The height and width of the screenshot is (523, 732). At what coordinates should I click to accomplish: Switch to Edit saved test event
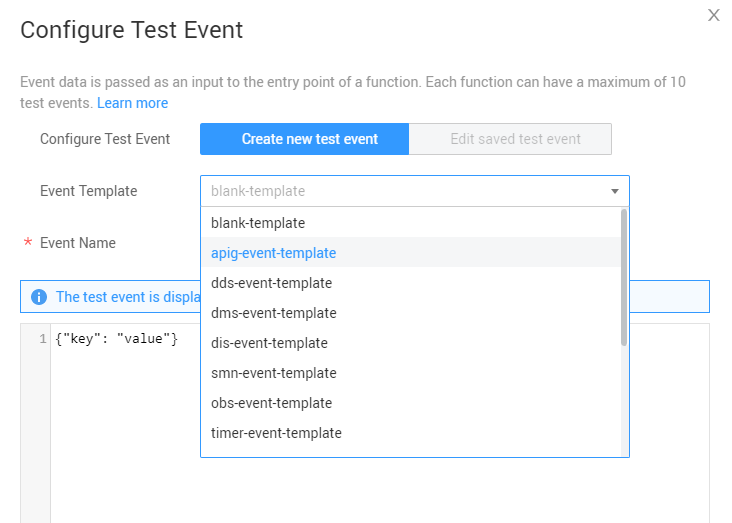tap(515, 139)
